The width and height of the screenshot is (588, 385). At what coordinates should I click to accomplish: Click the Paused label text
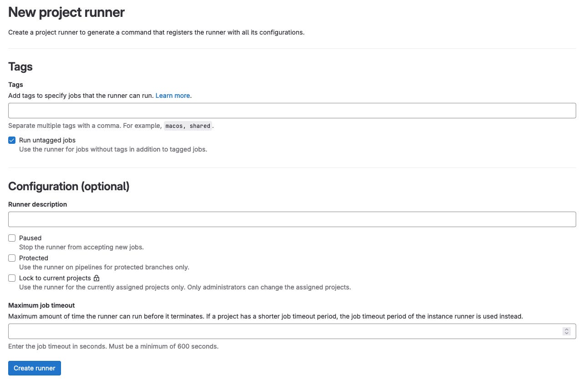[30, 238]
